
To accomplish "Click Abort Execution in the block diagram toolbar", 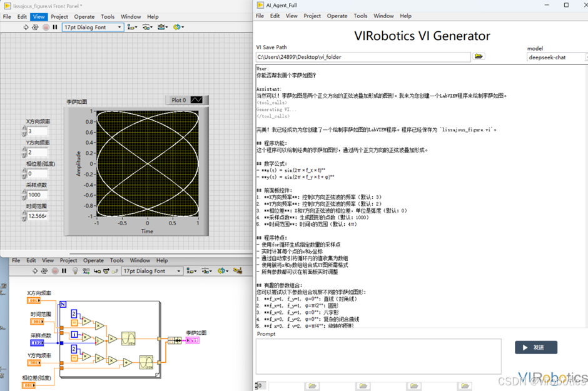I will coord(55,271).
